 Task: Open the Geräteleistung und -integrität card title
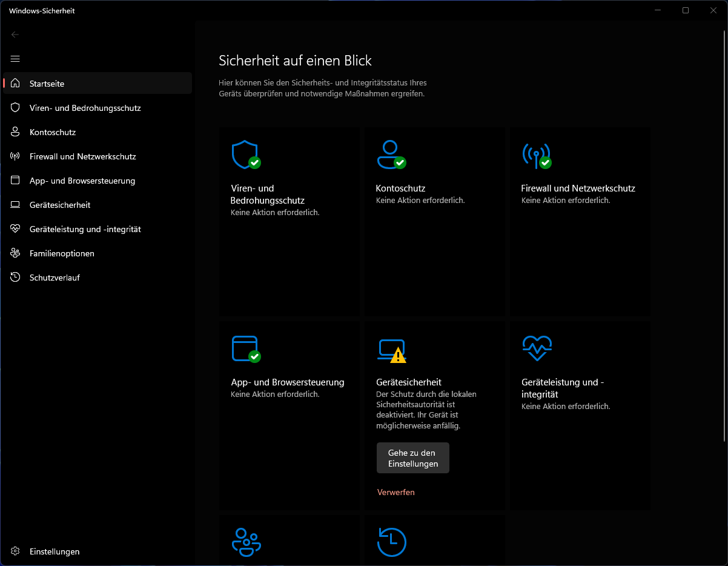click(x=563, y=388)
